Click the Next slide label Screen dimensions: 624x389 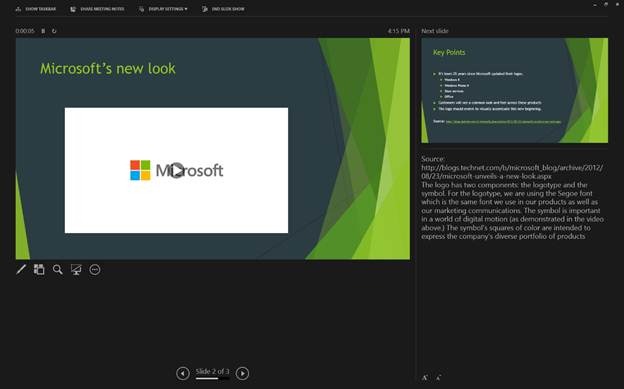[435, 31]
